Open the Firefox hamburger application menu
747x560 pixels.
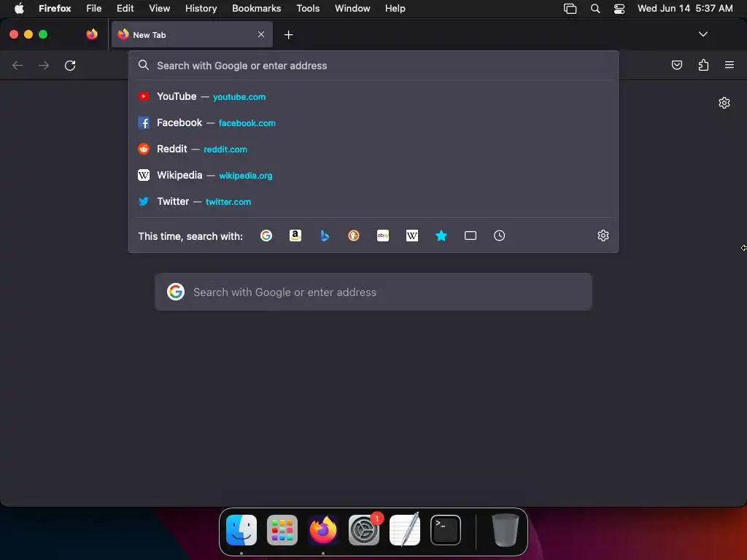point(729,65)
